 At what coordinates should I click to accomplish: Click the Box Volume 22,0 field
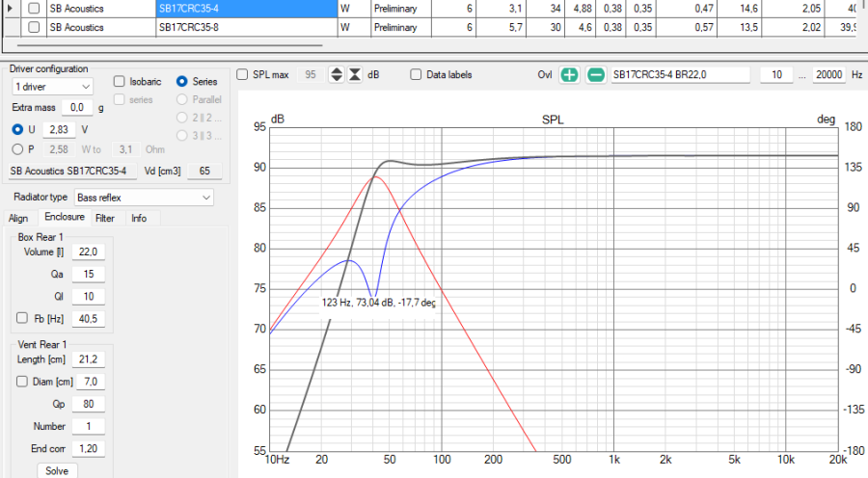tap(88, 252)
